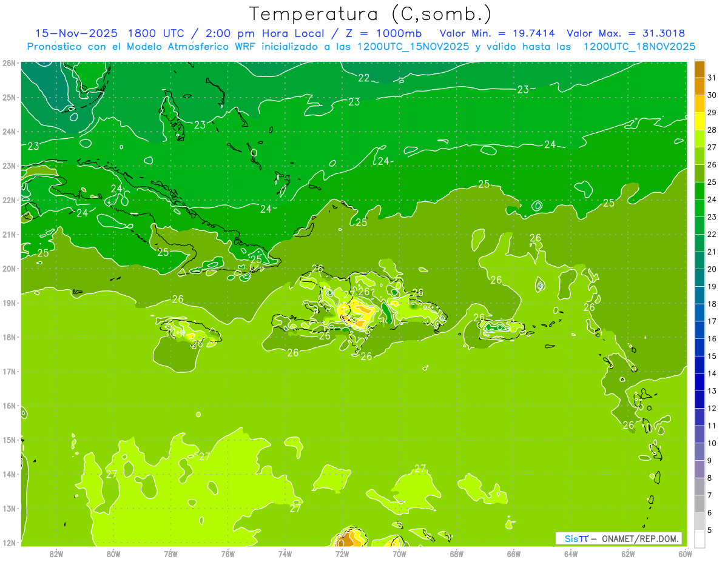Click the 21N latitude axis label
The image size is (728, 562).
pos(9,234)
